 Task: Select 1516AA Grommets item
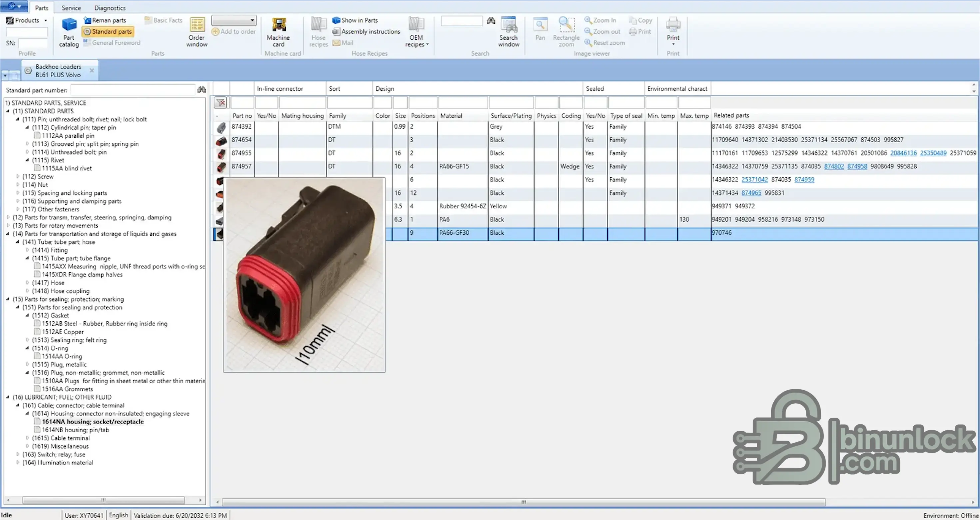[x=67, y=389]
